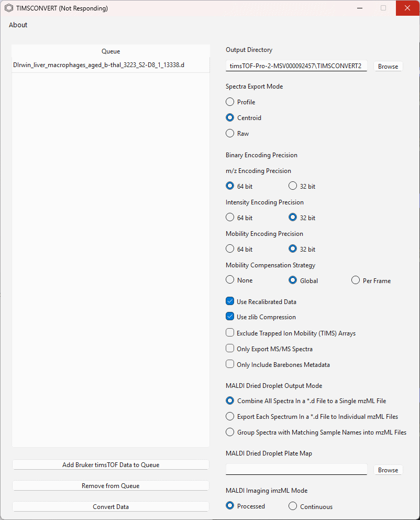
Task: Enable Exclude Trapped Ion Mobility Arrays
Action: [230, 333]
